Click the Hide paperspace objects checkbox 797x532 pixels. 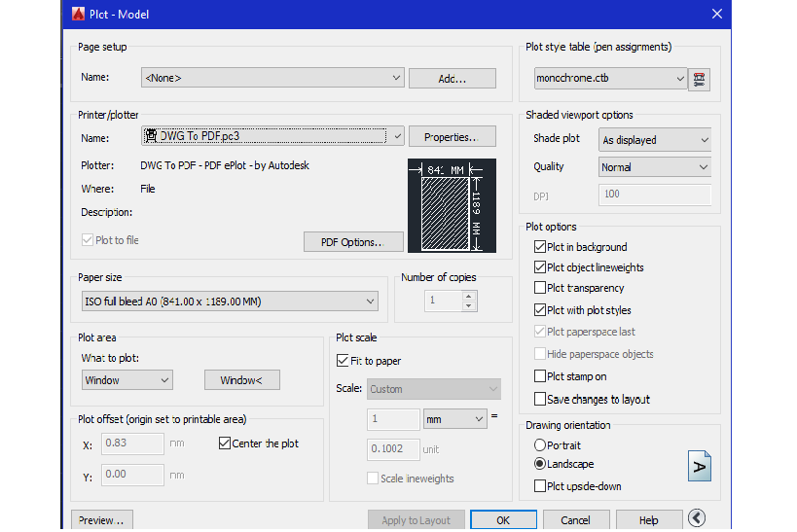click(540, 354)
